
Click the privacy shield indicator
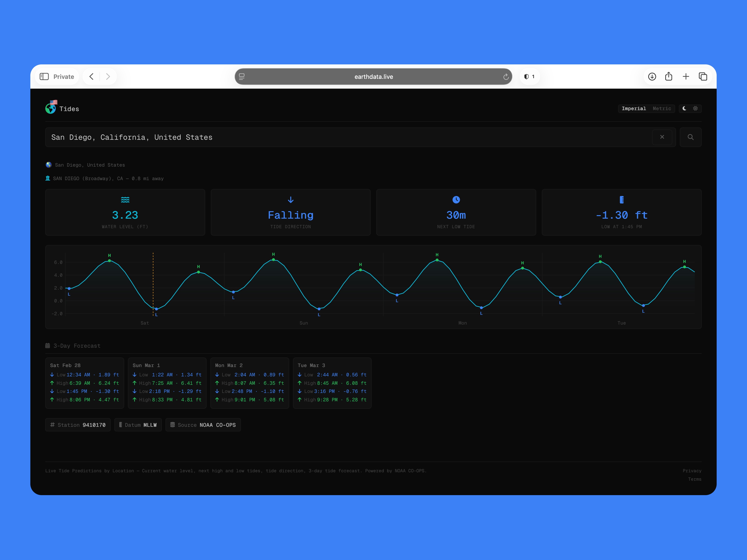529,77
